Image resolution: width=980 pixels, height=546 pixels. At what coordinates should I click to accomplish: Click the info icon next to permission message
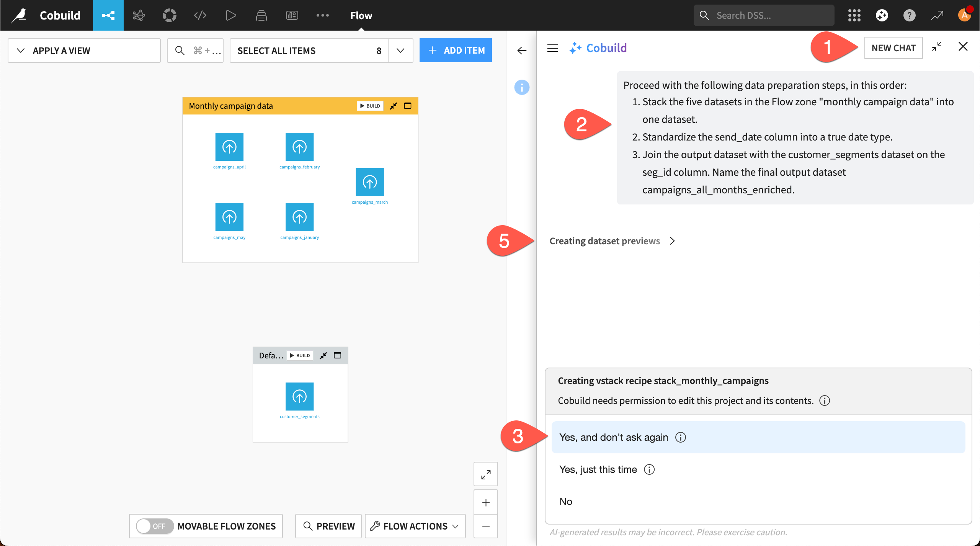point(825,401)
